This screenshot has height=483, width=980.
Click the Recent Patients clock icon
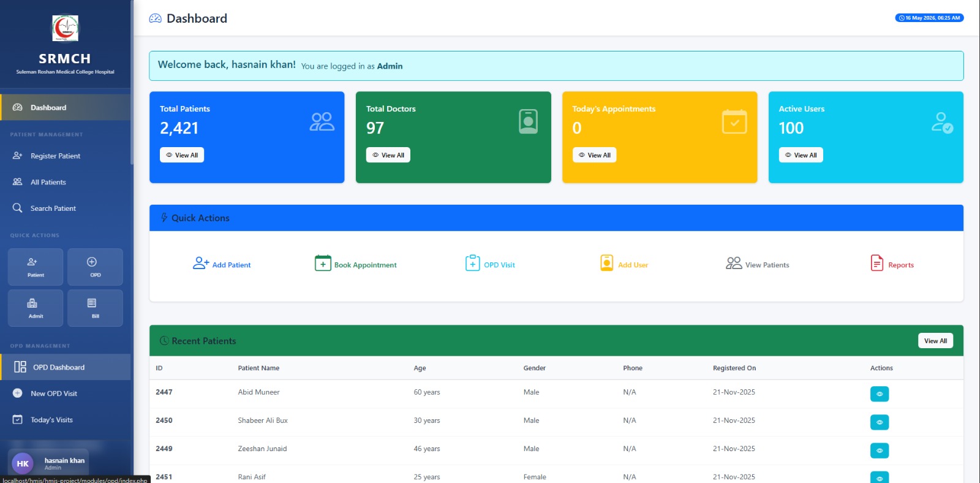click(164, 341)
